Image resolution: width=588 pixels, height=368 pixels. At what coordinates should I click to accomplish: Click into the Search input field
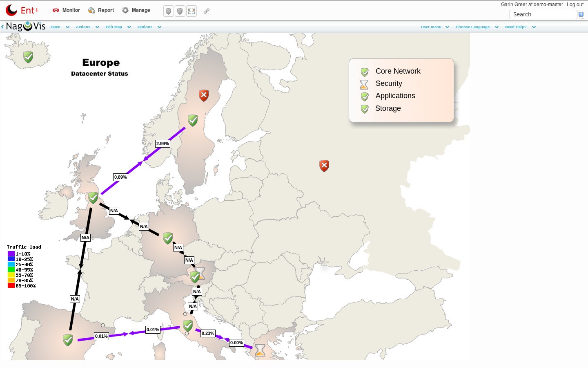(543, 14)
